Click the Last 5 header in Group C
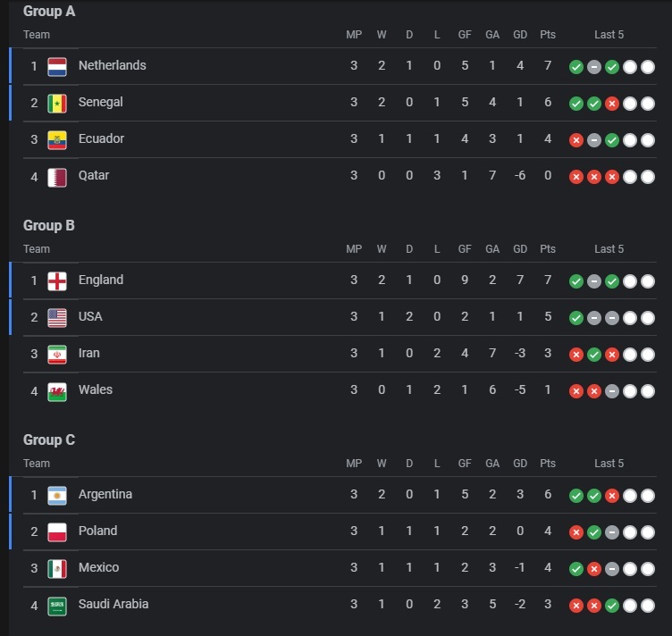672x636 pixels. pyautogui.click(x=609, y=464)
